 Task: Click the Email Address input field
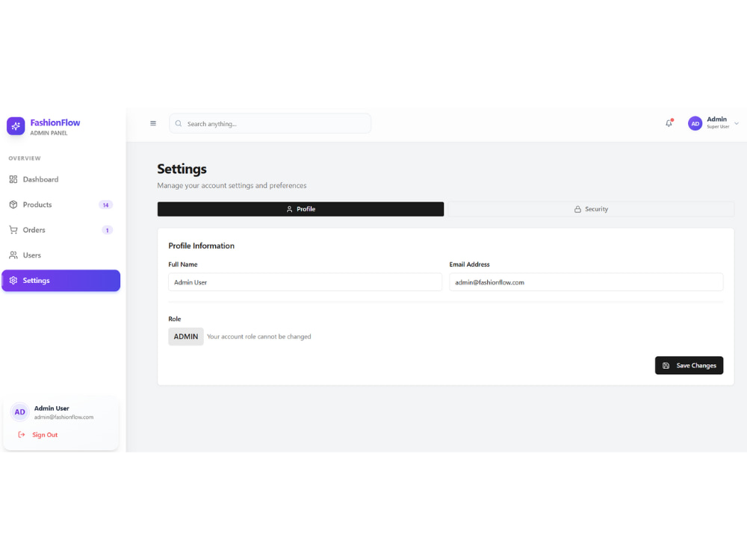[586, 282]
